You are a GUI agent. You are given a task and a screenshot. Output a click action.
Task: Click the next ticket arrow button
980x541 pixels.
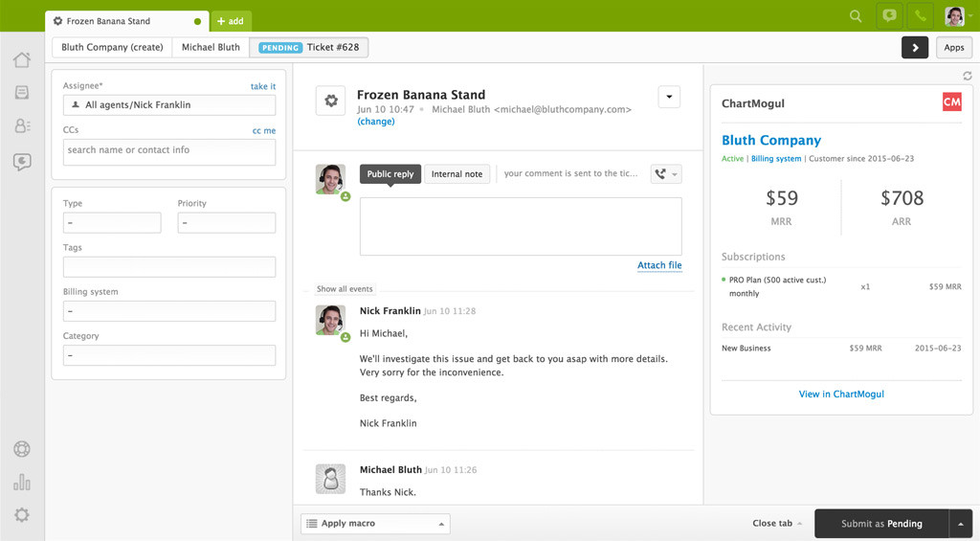click(914, 48)
